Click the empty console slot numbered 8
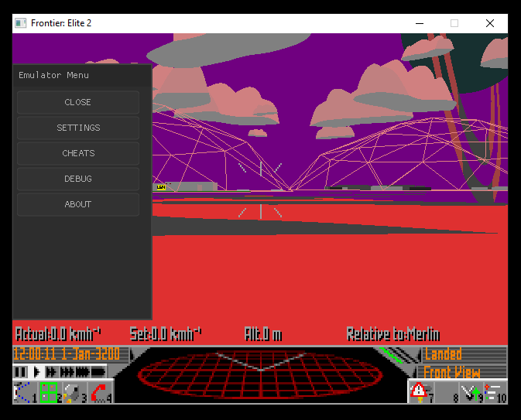Screen dimensions: 521x420 pyautogui.click(x=447, y=392)
